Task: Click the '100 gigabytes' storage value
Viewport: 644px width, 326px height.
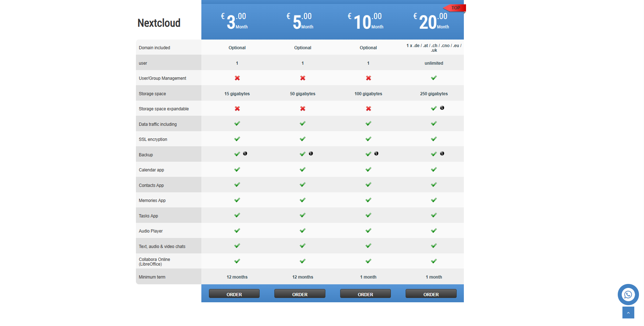Action: [x=368, y=94]
